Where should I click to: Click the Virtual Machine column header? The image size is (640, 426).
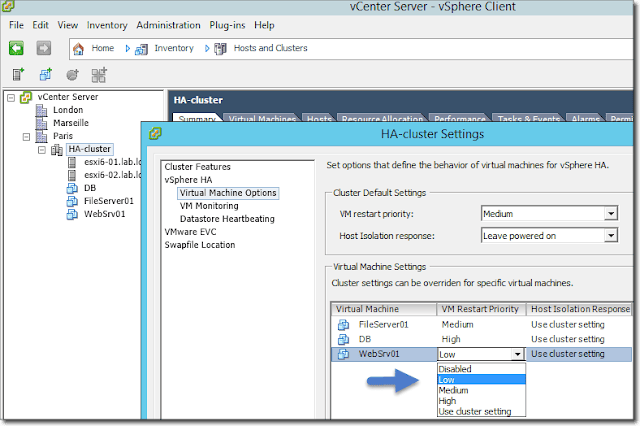pos(384,309)
